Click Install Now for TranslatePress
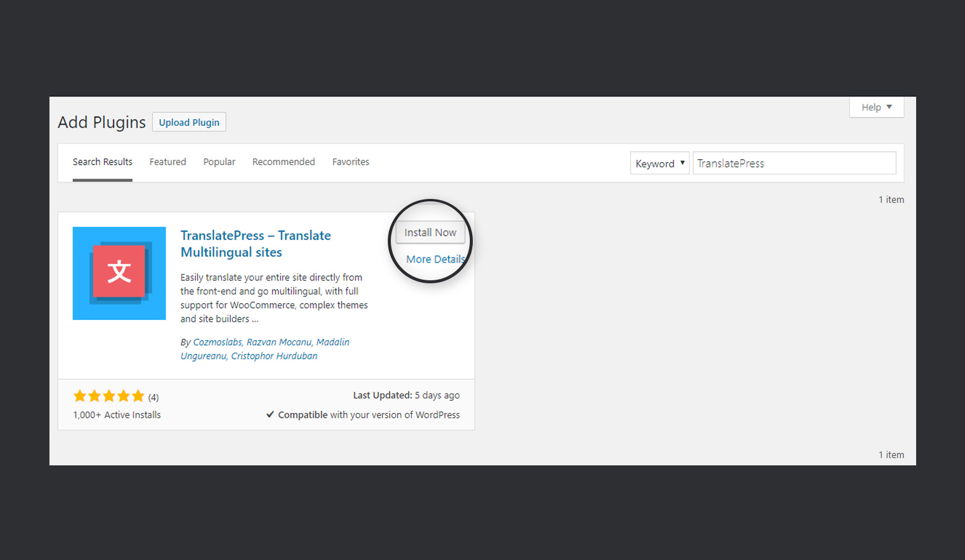This screenshot has width=965, height=560. [430, 233]
